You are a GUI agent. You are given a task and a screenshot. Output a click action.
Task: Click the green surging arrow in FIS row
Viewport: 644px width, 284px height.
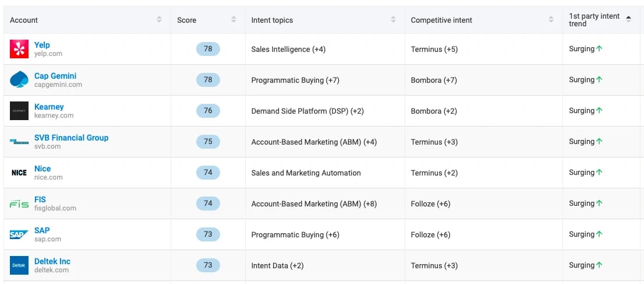tap(599, 203)
